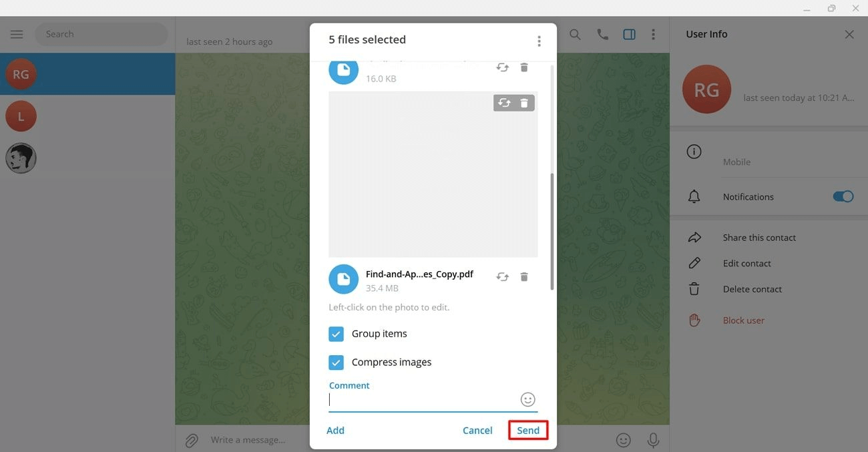Open the chat with avatar L

coord(87,116)
